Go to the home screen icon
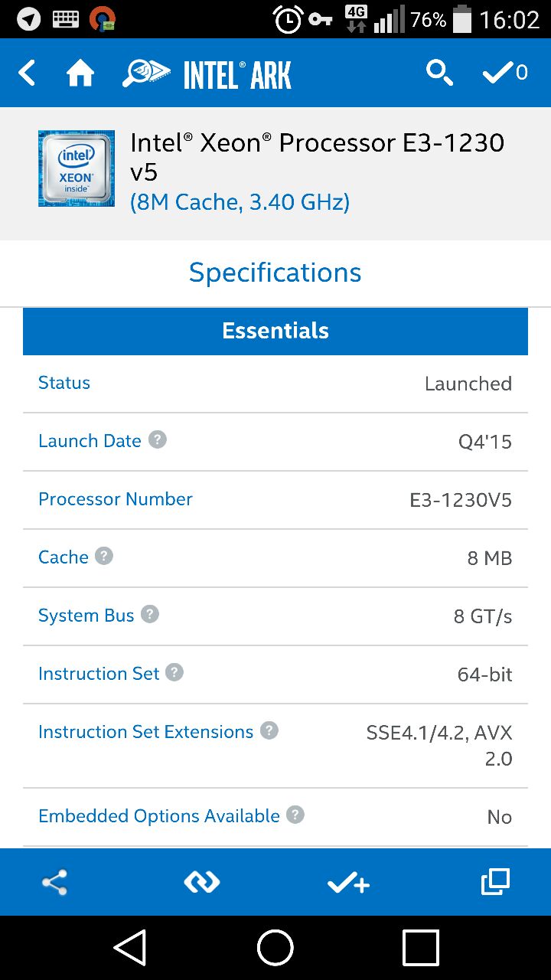 pyautogui.click(x=80, y=73)
